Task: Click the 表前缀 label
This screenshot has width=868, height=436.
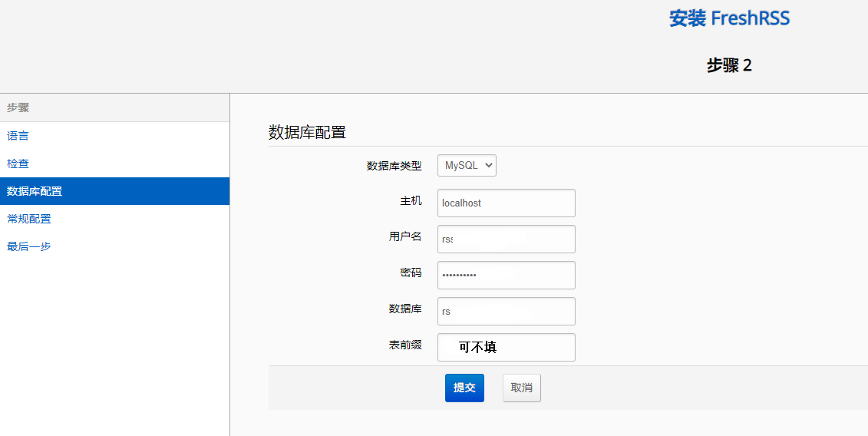Action: 405,345
